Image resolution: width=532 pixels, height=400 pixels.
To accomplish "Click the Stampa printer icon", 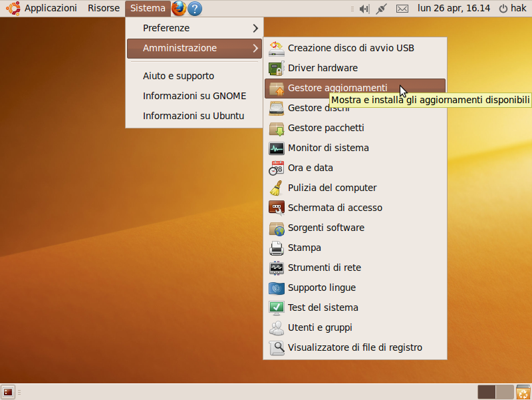I will [x=276, y=248].
